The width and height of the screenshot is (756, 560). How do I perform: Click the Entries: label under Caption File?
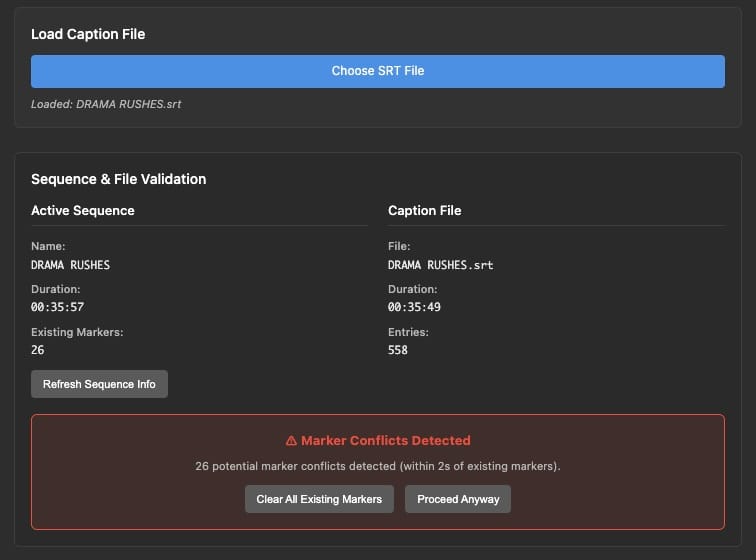coord(408,332)
